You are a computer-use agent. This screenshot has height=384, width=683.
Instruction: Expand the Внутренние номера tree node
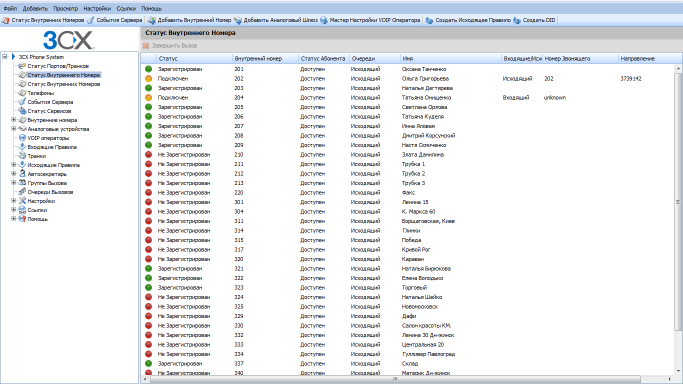[14, 120]
